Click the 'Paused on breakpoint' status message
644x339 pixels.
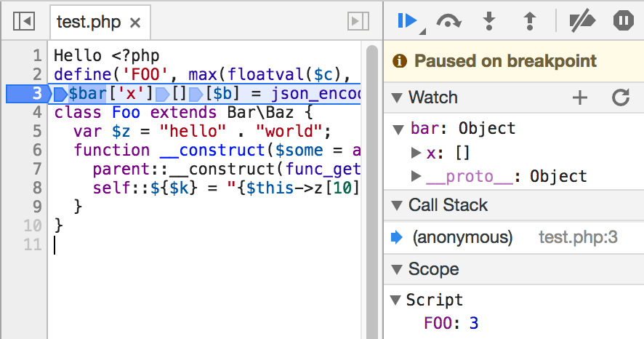(x=505, y=61)
